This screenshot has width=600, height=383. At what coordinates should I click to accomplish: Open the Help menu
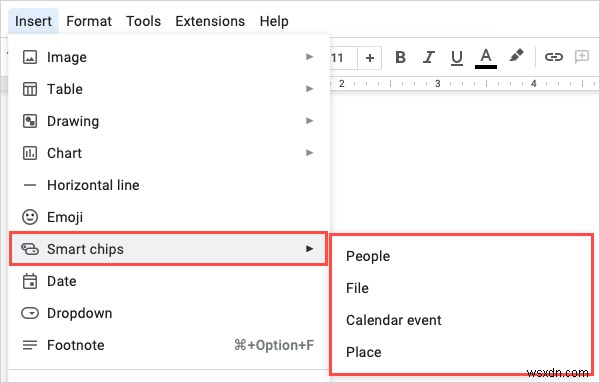pyautogui.click(x=274, y=21)
